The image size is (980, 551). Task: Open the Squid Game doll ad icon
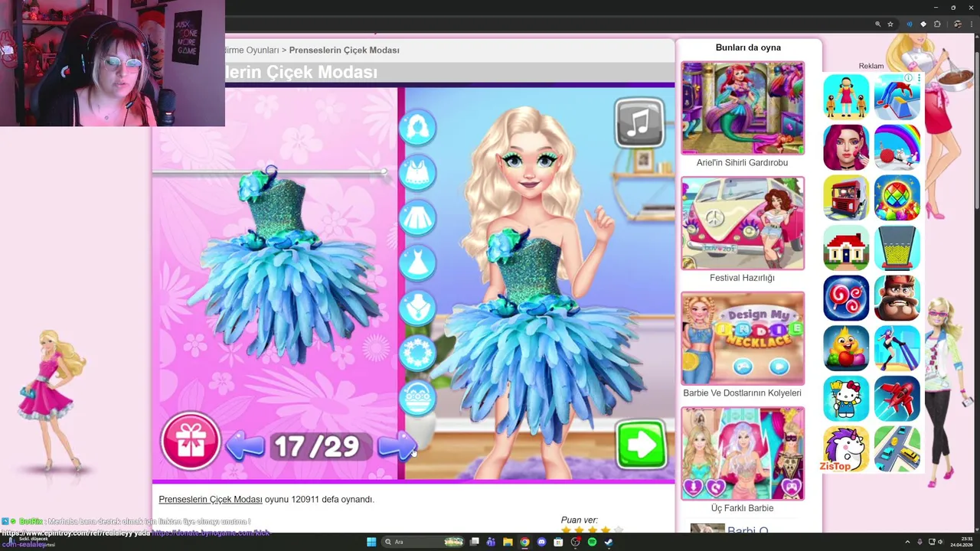[x=846, y=96]
